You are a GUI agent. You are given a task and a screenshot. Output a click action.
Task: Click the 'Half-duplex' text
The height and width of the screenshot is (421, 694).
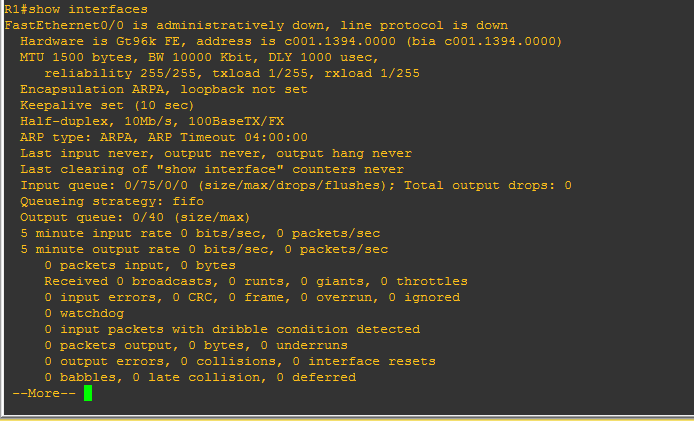tap(64, 121)
